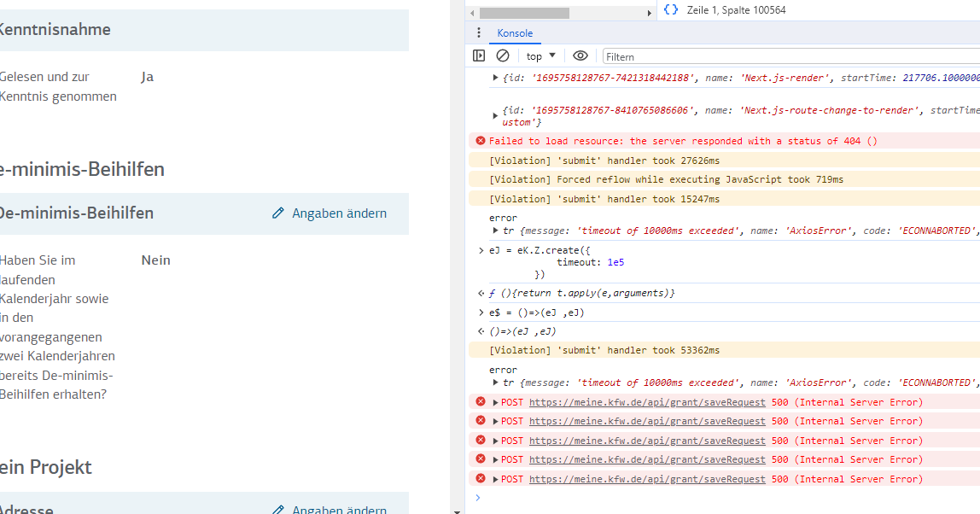Open the 'top' JavaScript context dropdown
The height and width of the screenshot is (514, 980).
(x=540, y=56)
